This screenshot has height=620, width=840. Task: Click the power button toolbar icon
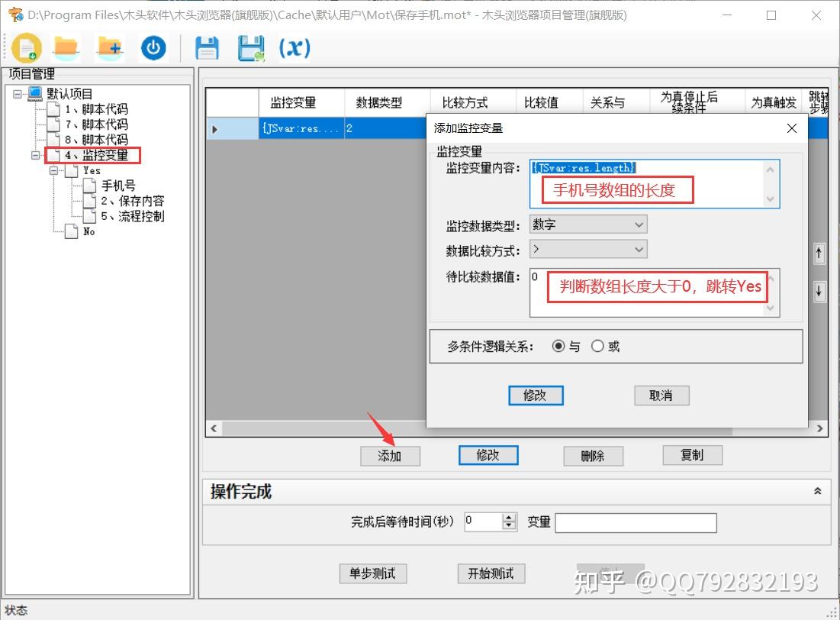click(x=152, y=47)
